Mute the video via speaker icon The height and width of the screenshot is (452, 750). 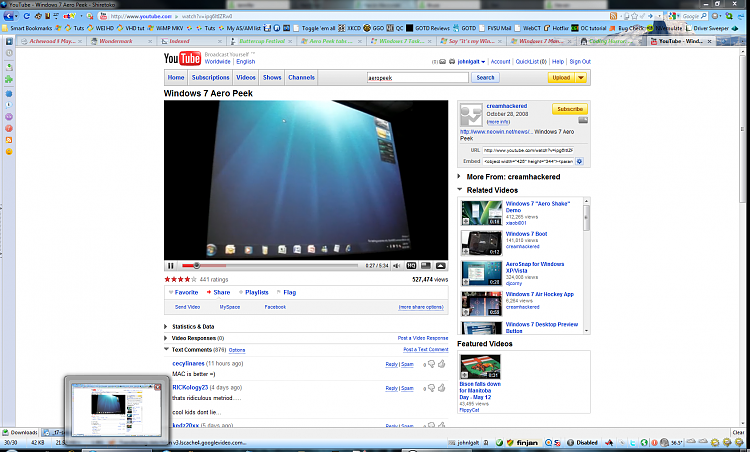pyautogui.click(x=397, y=265)
